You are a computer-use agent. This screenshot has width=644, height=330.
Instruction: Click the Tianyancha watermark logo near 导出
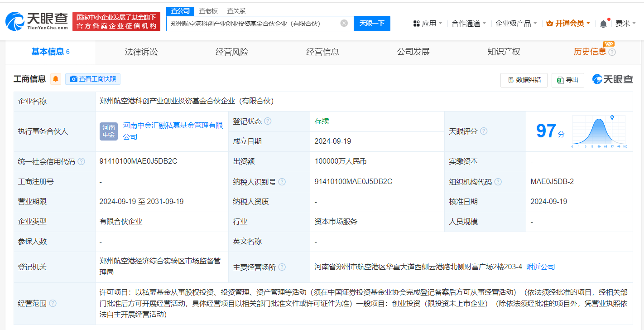[613, 79]
